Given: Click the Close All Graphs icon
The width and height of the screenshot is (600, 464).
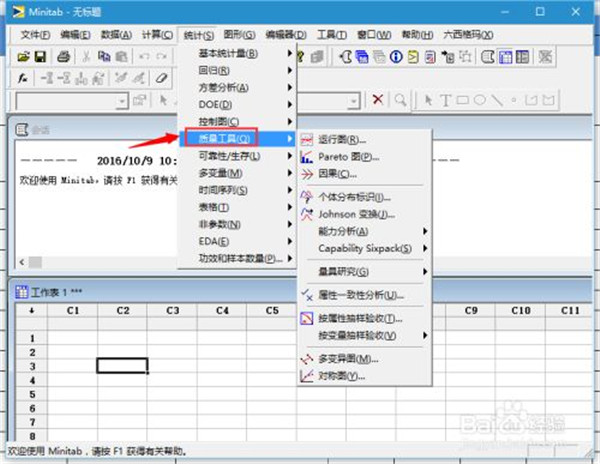Looking at the screenshot, I should pos(545,57).
